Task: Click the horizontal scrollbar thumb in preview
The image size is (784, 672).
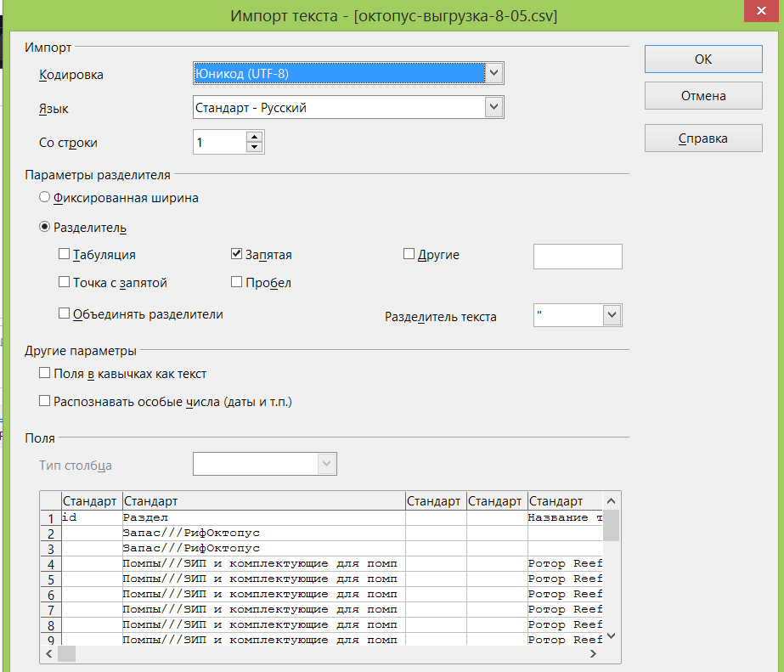Action: 66,653
